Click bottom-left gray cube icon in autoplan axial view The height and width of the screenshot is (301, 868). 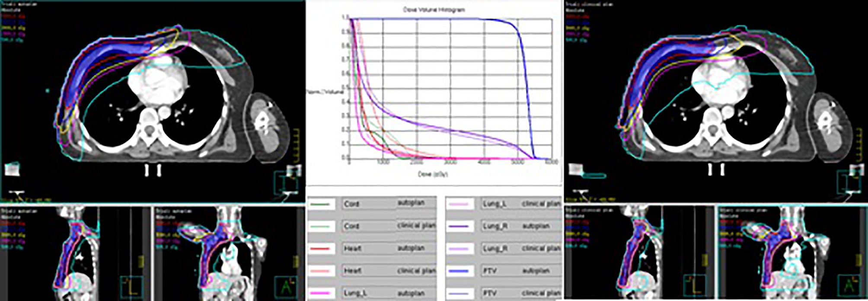pyautogui.click(x=12, y=169)
